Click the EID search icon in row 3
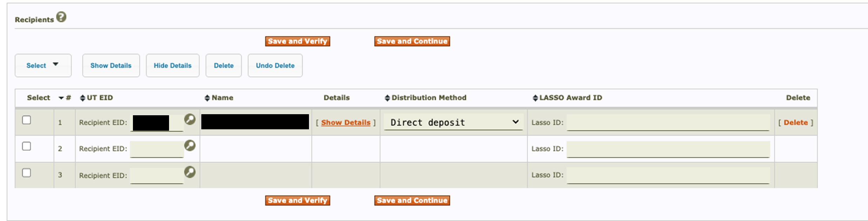The image size is (868, 221). point(190,172)
